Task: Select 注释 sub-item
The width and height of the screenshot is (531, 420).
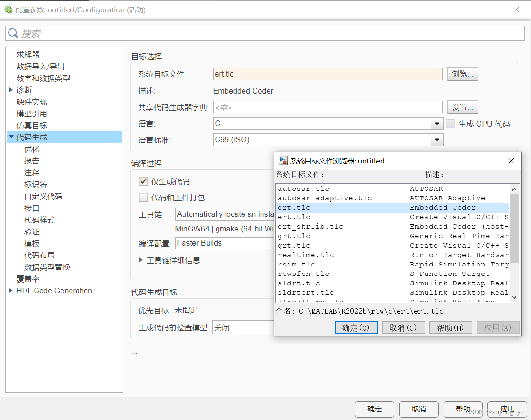Action: click(32, 172)
